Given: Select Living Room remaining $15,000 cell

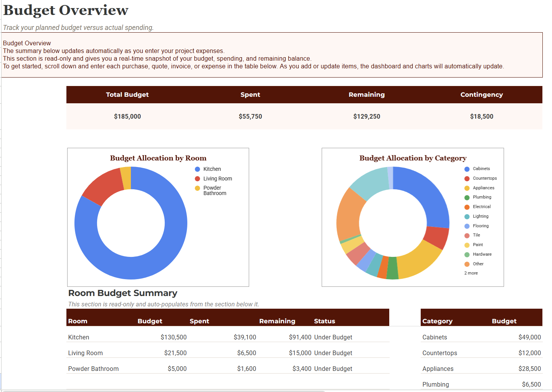Looking at the screenshot, I should [300, 353].
